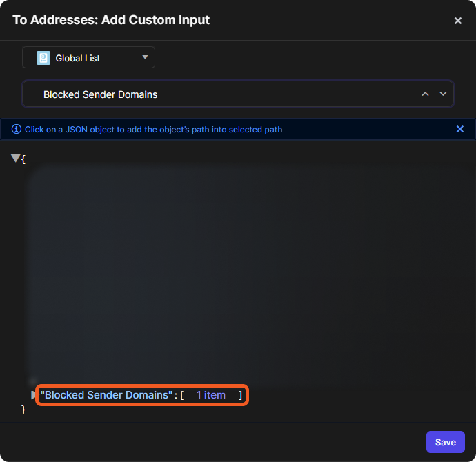Click the up chevron in path field
Image resolution: width=476 pixels, height=462 pixels.
[x=426, y=94]
